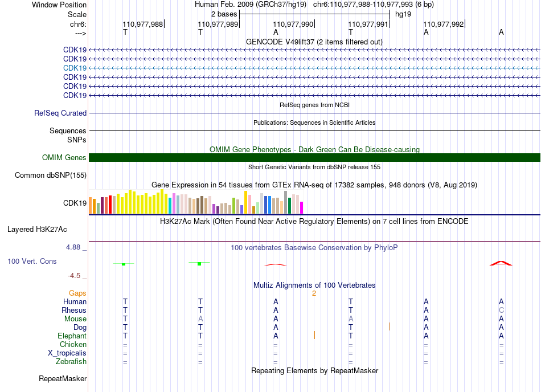The image size is (541, 392).
Task: Click 'chr6:110,977,988-110,977,993 (6 bp)' header text
Action: click(x=374, y=5)
